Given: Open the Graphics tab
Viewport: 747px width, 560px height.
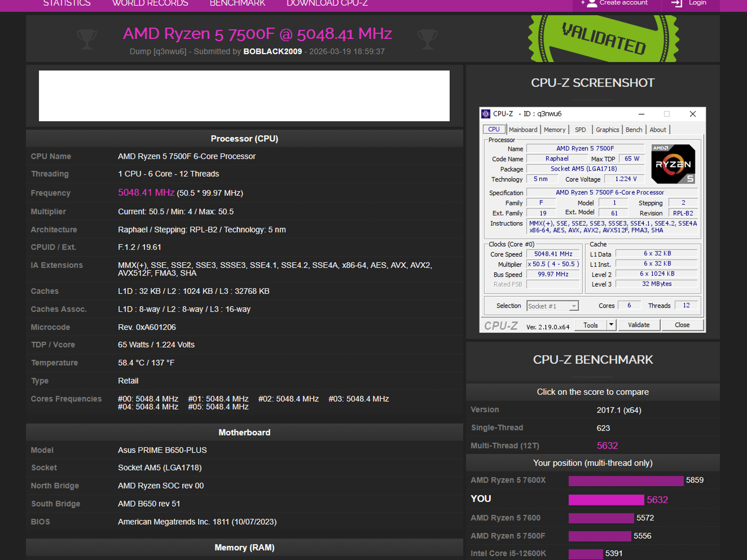Looking at the screenshot, I should point(607,130).
